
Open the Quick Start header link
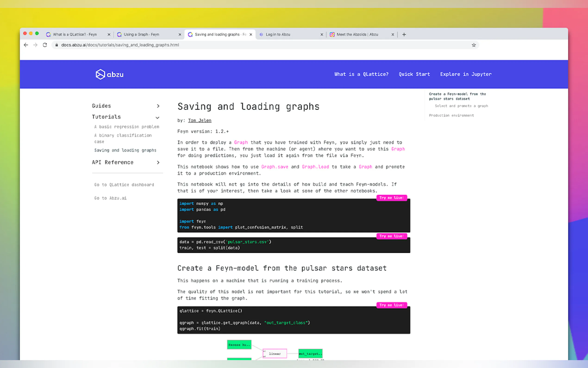point(414,74)
